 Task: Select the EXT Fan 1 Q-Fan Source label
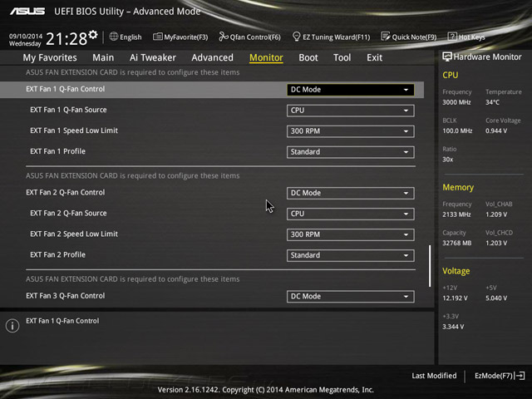[68, 110]
